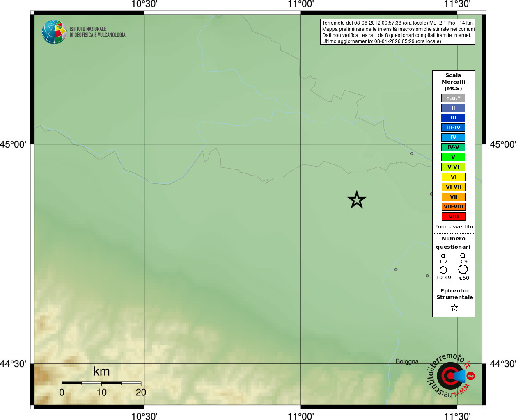The height and width of the screenshot is (420, 516).
Task: Click the top 11°30' longitude label
Action: tap(457, 4)
